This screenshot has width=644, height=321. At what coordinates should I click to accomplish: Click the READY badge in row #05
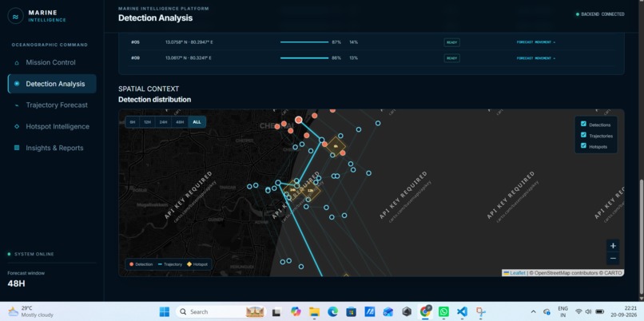pos(451,42)
